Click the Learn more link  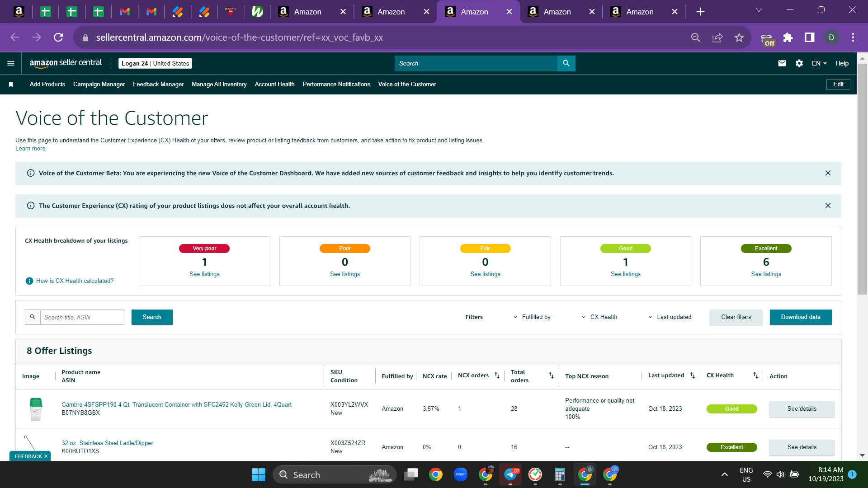coord(30,149)
